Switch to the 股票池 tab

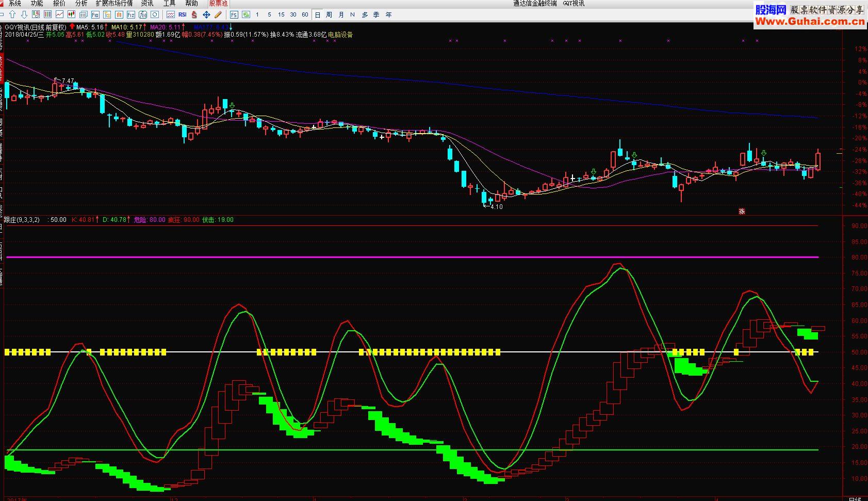(x=218, y=4)
